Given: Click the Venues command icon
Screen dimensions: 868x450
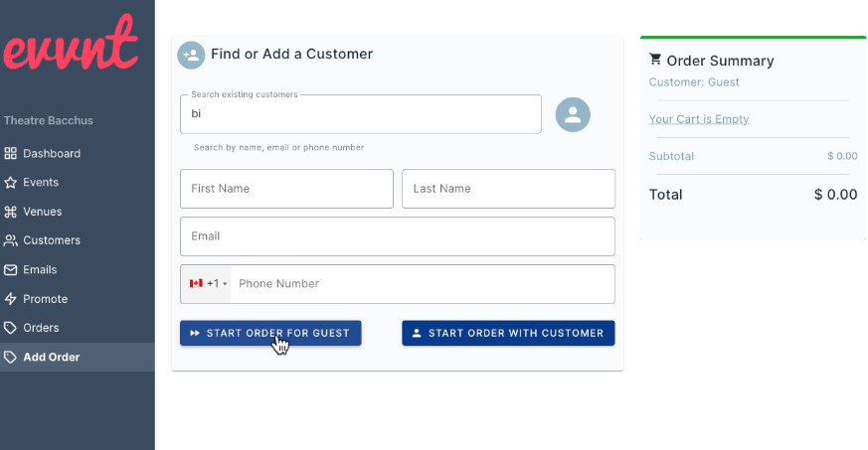Looking at the screenshot, I should click(x=11, y=212).
